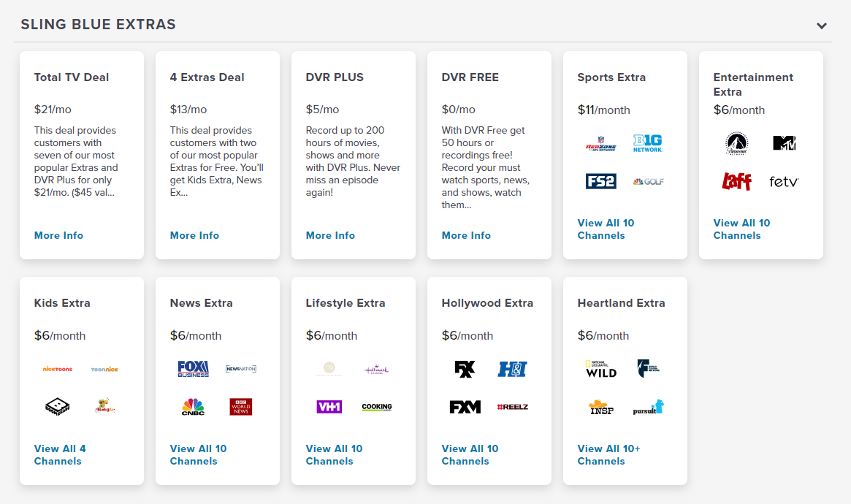The image size is (851, 504).
Task: View all 4 channels in Kids Extra
Action: 60,454
